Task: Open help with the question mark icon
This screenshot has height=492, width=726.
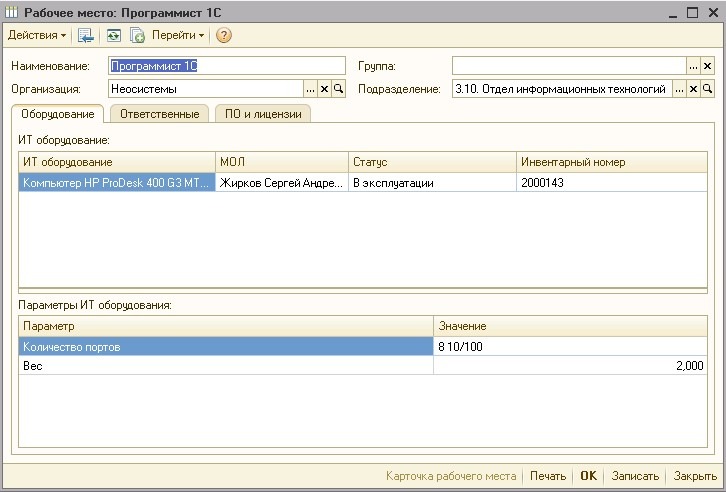Action: tap(224, 35)
